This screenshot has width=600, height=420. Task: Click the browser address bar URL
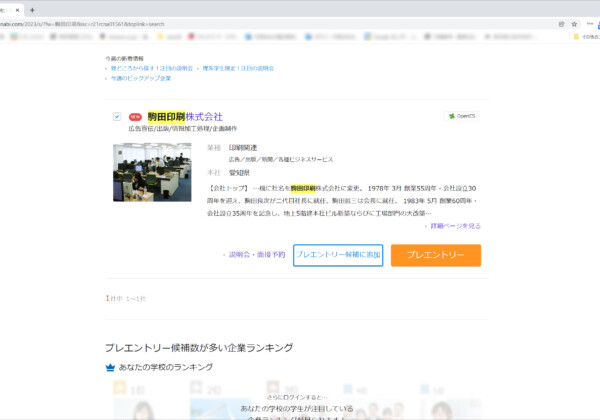[82, 24]
